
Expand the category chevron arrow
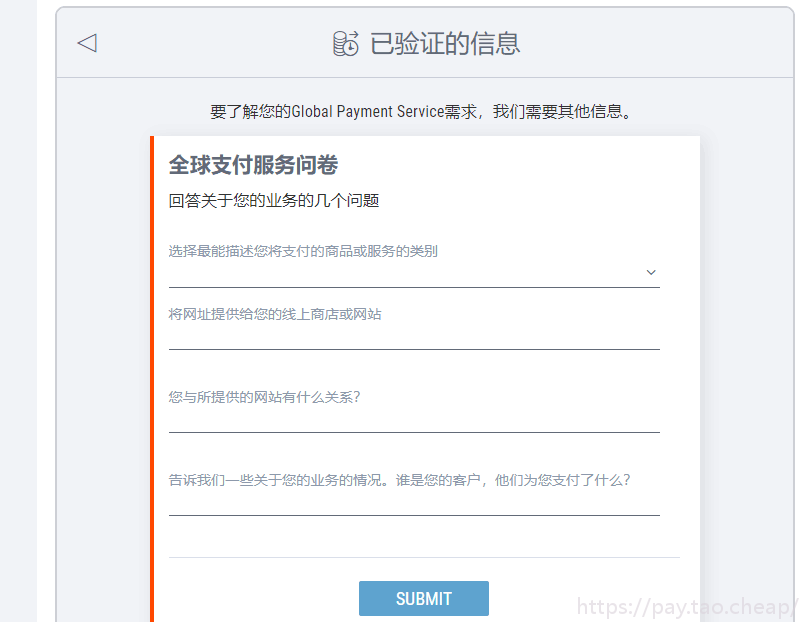pyautogui.click(x=651, y=272)
